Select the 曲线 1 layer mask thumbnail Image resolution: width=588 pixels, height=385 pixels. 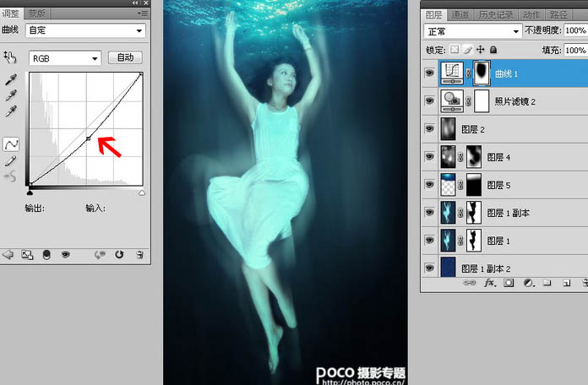click(x=482, y=73)
